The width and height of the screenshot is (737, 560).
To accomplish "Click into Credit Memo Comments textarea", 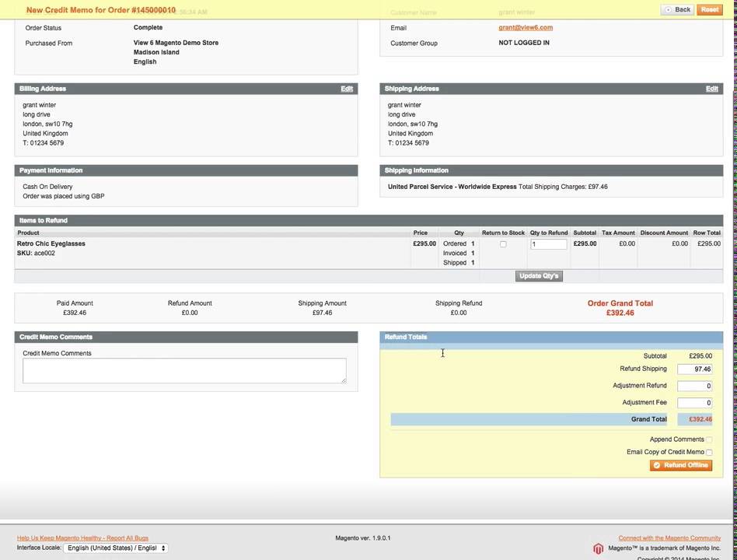I will click(184, 370).
